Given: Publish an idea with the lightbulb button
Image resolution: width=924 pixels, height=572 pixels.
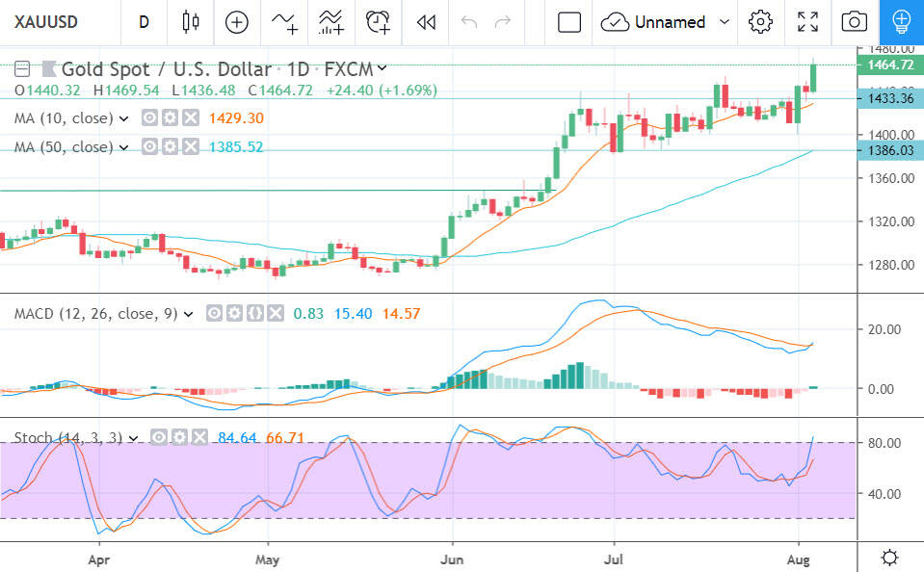Looking at the screenshot, I should click(x=902, y=22).
